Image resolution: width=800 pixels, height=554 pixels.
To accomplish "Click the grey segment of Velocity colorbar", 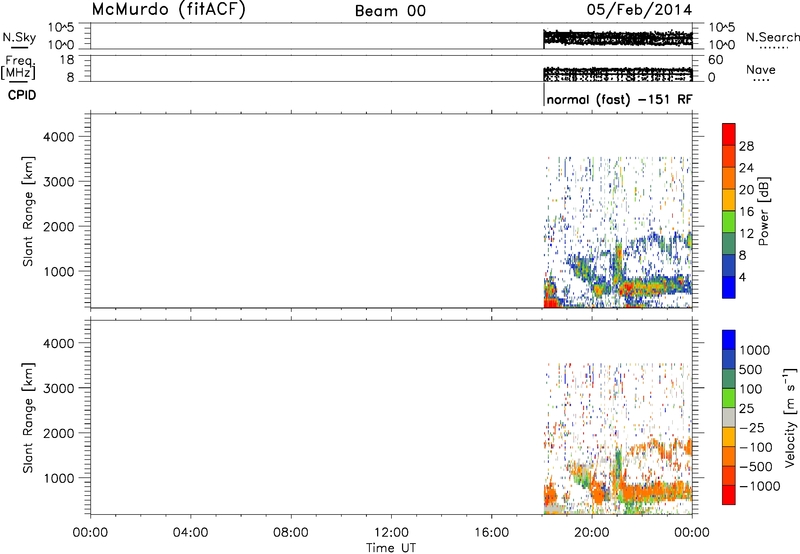I will point(729,417).
